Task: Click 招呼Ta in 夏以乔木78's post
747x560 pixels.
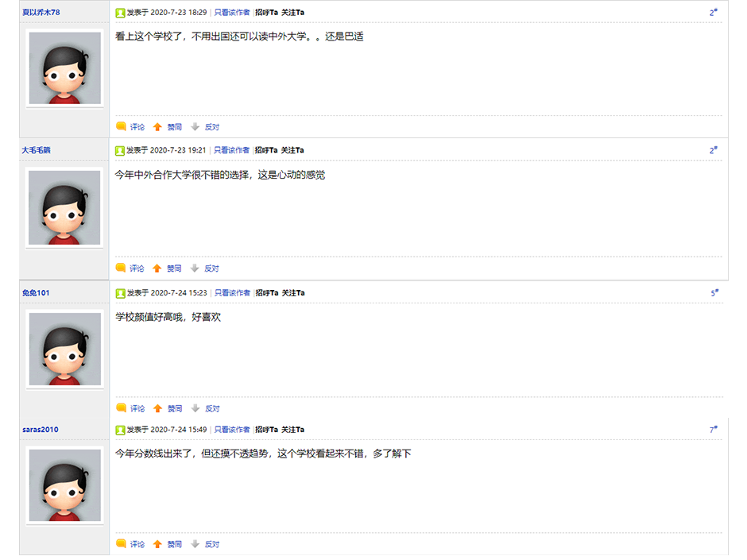Action: (x=266, y=13)
